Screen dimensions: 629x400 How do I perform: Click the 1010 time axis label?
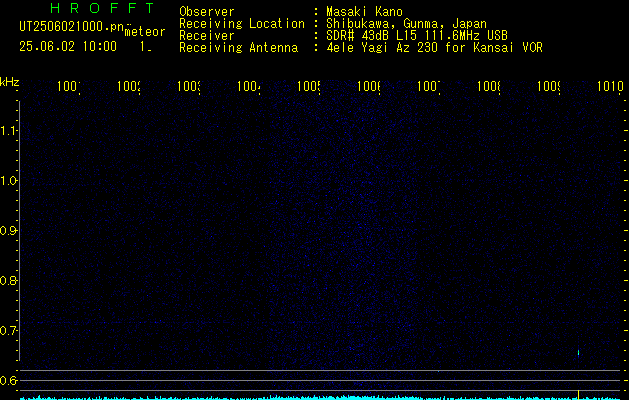tap(610, 86)
